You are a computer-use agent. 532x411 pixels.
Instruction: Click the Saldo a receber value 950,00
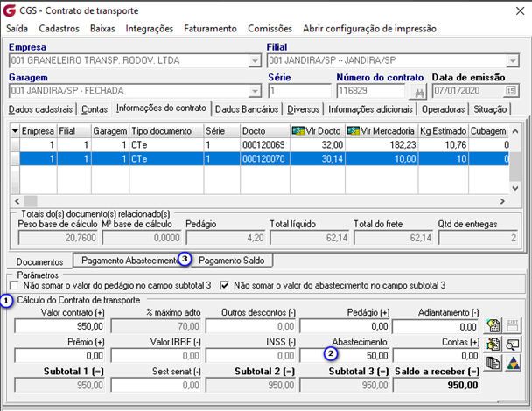437,386
